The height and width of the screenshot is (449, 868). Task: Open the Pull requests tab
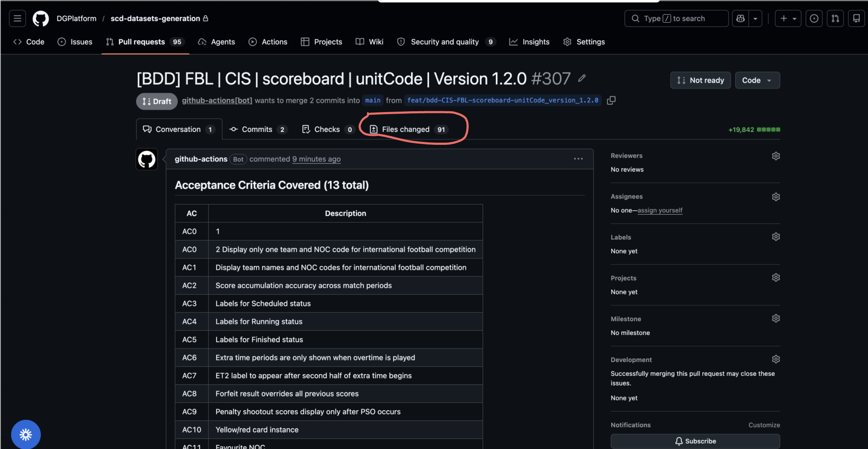145,42
